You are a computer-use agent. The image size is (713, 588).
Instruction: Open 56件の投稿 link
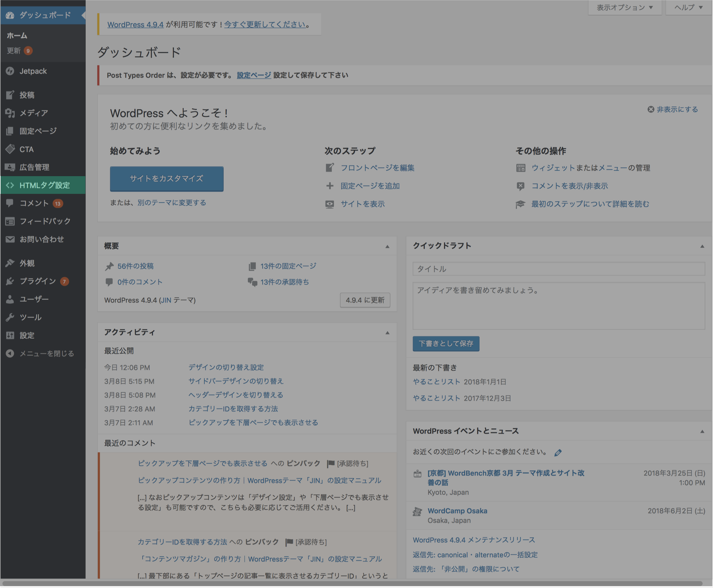[x=136, y=266]
